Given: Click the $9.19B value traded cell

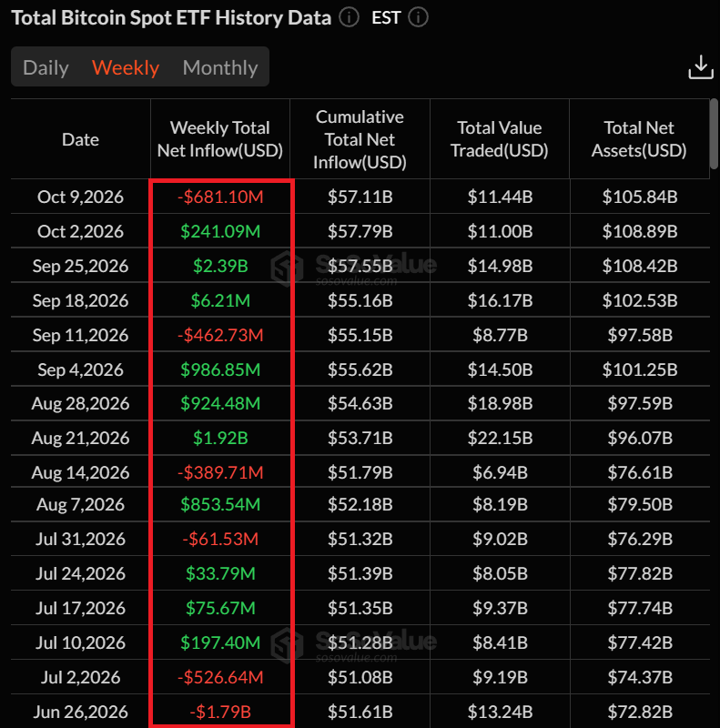Looking at the screenshot, I should pos(500,677).
